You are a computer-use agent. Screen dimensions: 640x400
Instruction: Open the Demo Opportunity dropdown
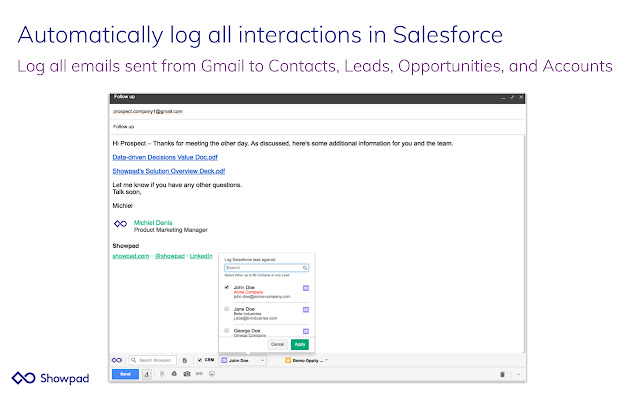(x=327, y=359)
